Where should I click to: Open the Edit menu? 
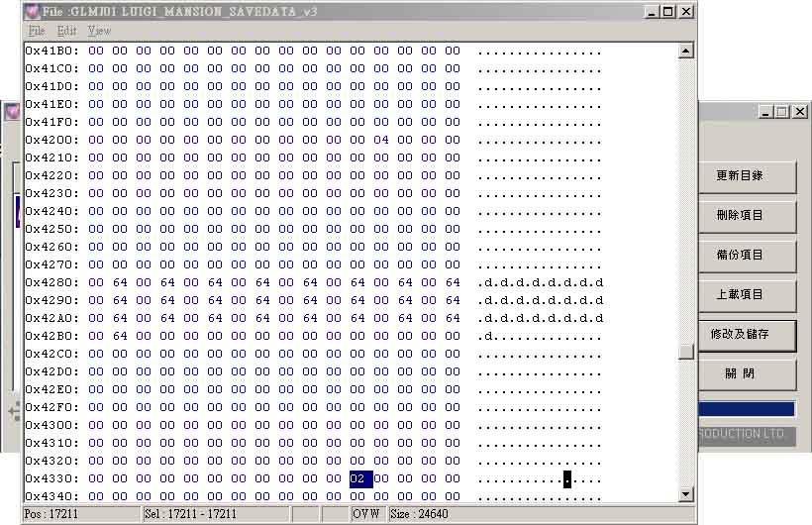click(66, 31)
